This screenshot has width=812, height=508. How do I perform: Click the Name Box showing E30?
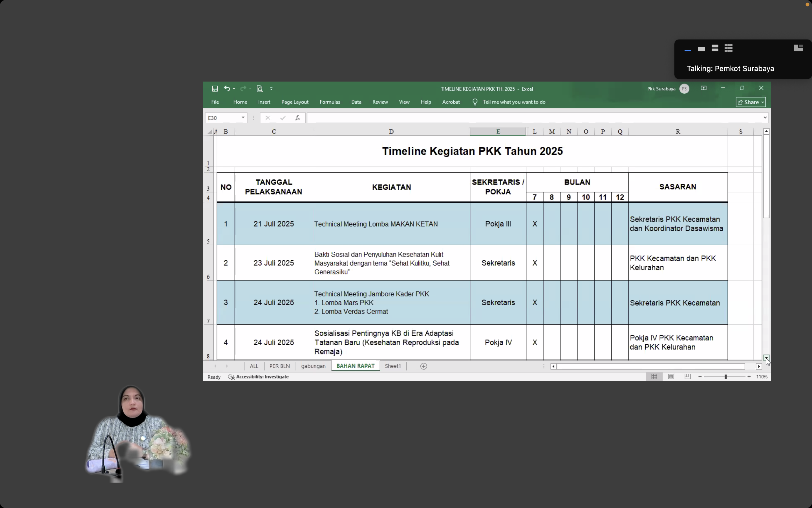(x=222, y=118)
